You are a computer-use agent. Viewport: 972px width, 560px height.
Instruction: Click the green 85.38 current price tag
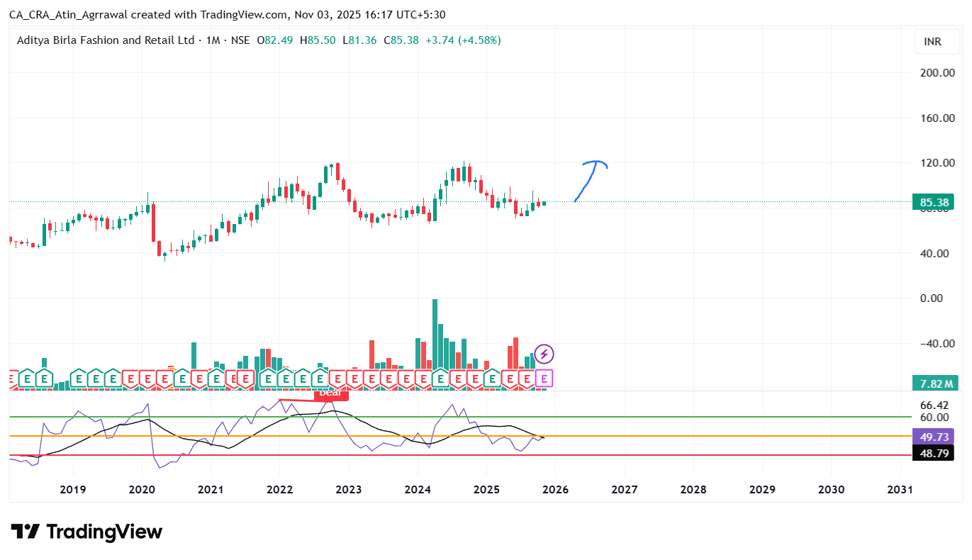point(934,203)
